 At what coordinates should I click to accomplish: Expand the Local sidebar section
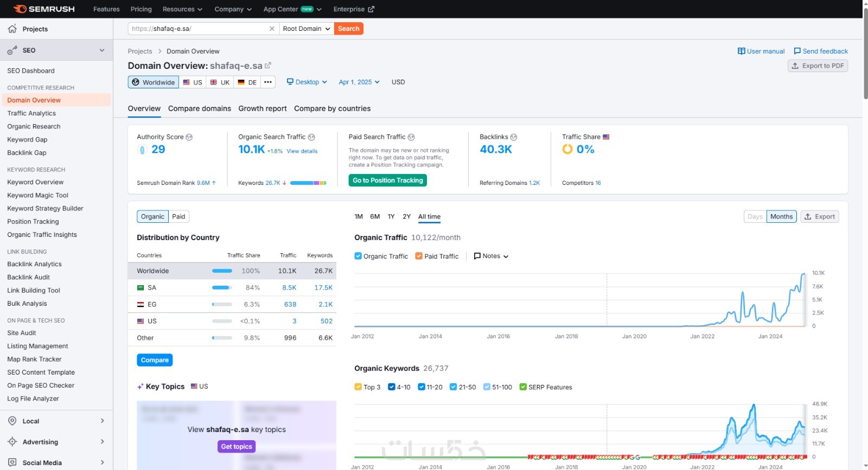coord(102,421)
